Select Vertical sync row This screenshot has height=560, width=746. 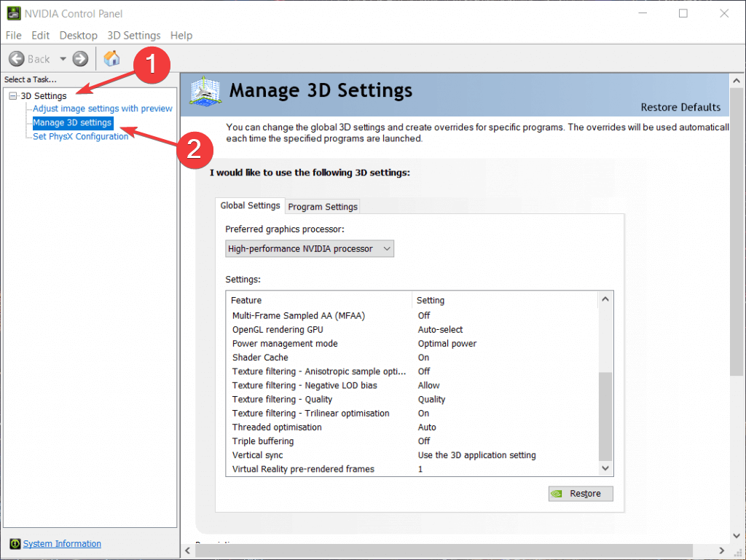click(x=412, y=455)
